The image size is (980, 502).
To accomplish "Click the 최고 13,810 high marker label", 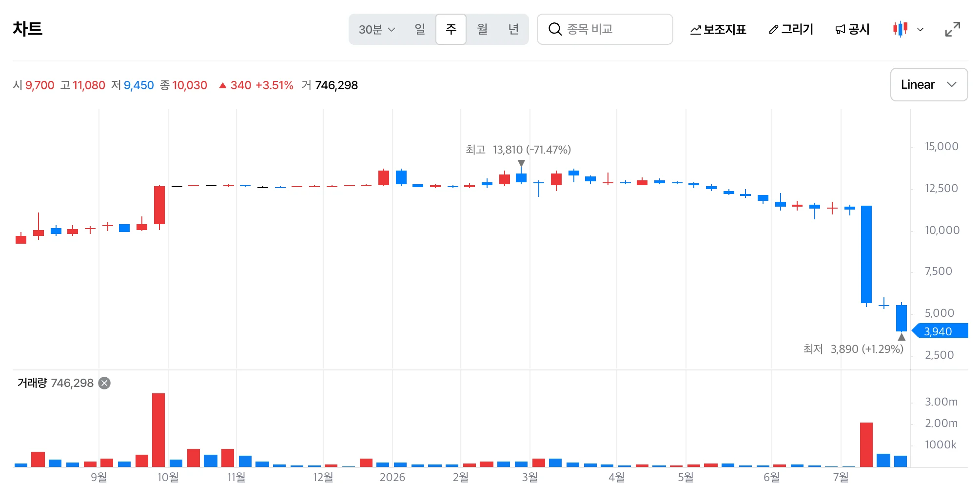I will pyautogui.click(x=518, y=150).
